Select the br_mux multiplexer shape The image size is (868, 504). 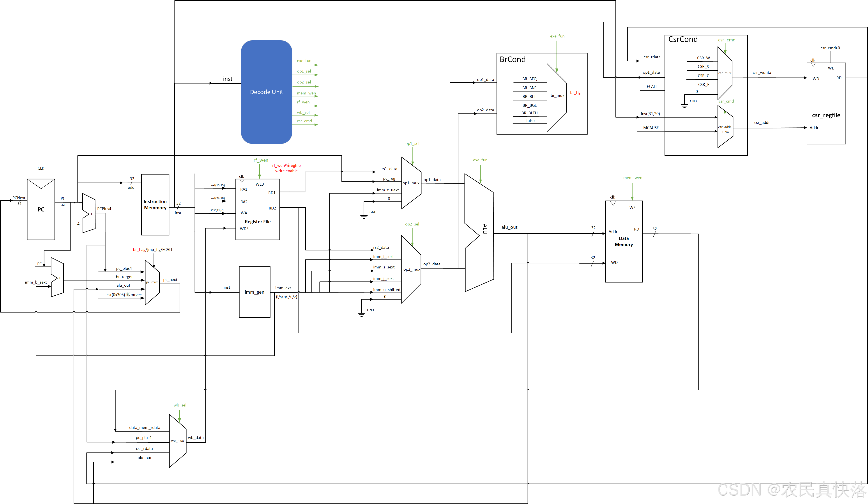pos(557,98)
